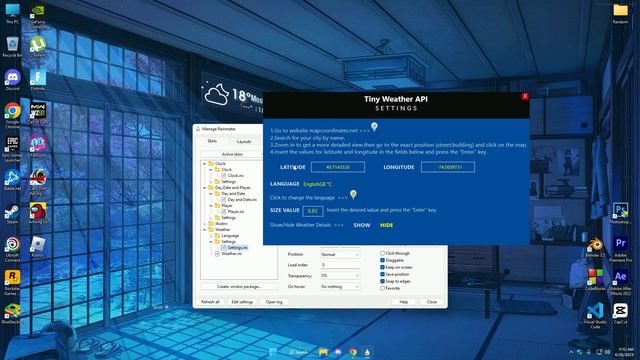This screenshot has width=640, height=360.
Task: Open the Ubisoft Connect desktop icon
Action: tap(12, 249)
